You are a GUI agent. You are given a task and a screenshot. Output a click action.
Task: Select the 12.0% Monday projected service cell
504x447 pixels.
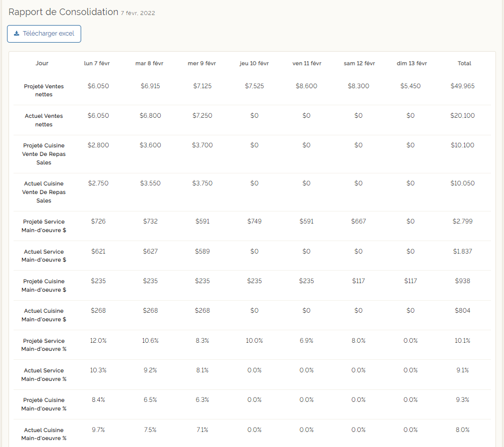coord(98,341)
